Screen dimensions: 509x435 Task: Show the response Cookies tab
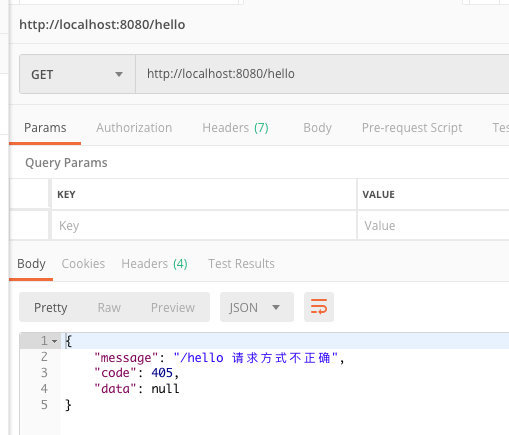83,264
